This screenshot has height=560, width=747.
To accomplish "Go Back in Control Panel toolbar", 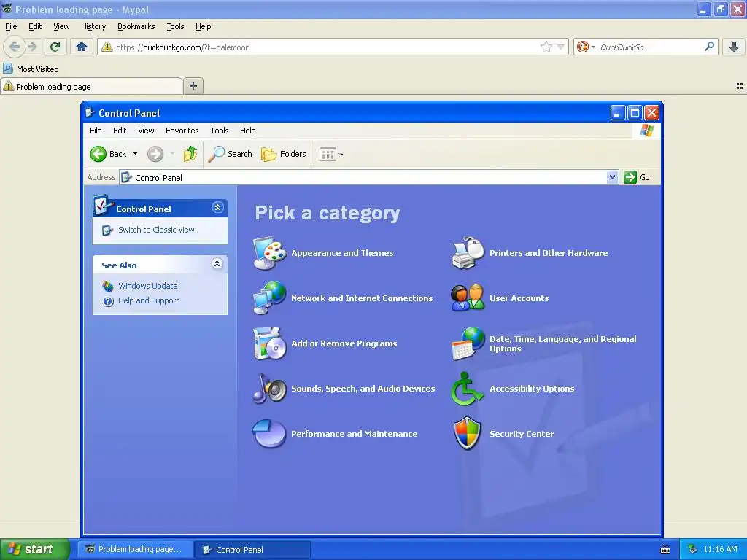I will point(109,154).
